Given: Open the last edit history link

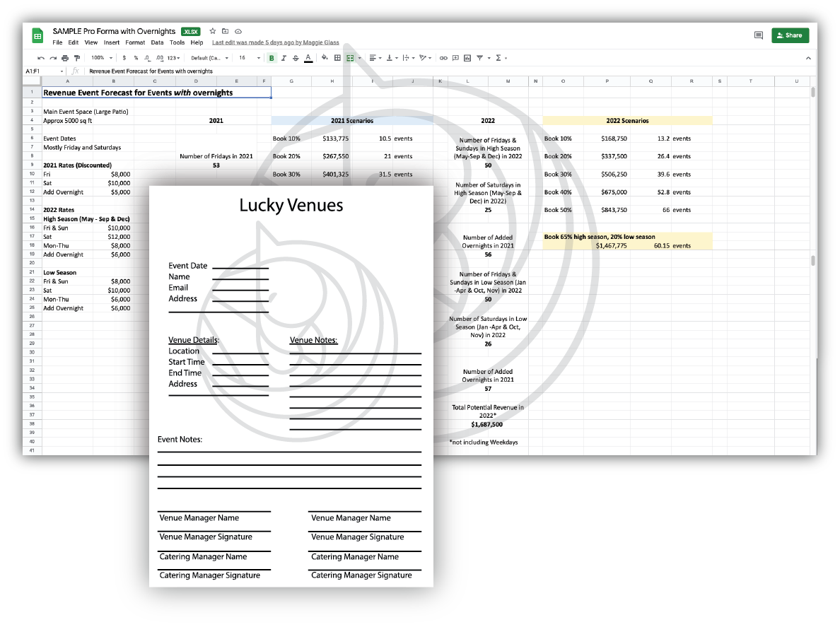Looking at the screenshot, I should tap(275, 42).
